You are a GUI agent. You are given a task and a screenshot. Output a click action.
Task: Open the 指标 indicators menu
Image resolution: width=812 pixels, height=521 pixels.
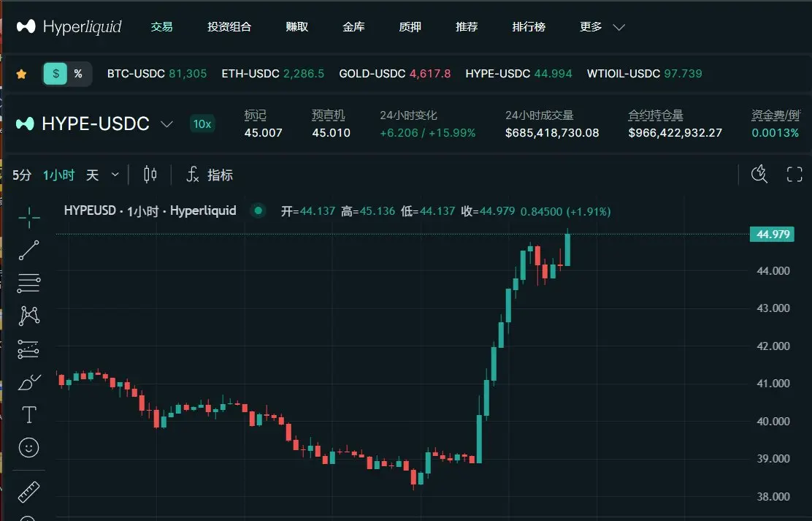[220, 175]
